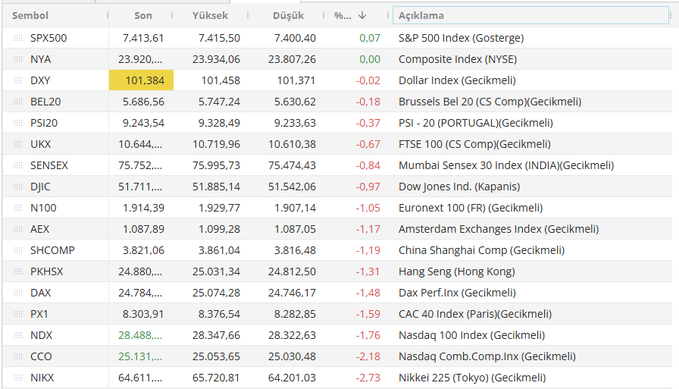Select the PSI20 symbol
This screenshot has height=389, width=679.
[44, 123]
